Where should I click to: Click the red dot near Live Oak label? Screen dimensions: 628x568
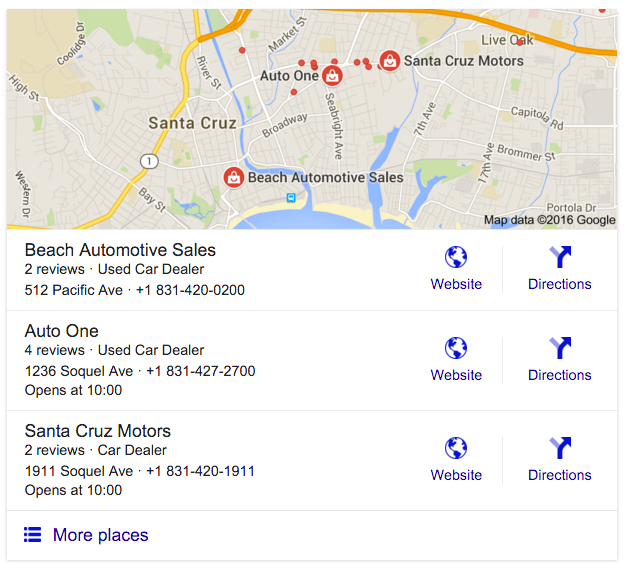(x=519, y=42)
